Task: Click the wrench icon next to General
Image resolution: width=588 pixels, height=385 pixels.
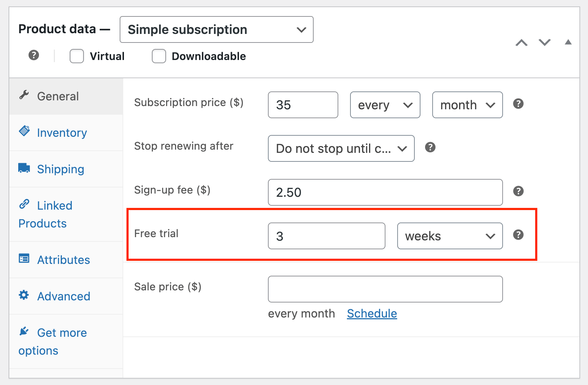Action: point(24,95)
